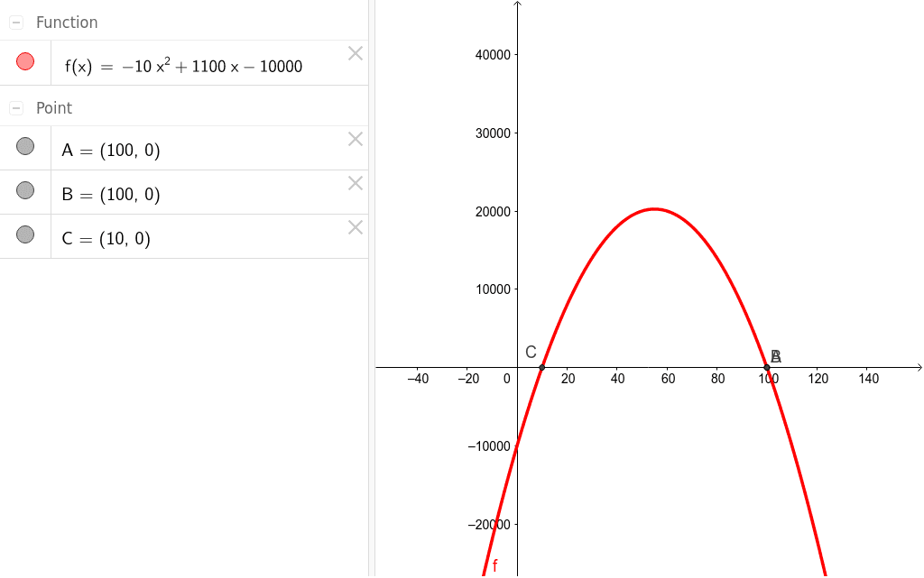Screen dimensions: 924x578
Task: Toggle visibility of point B
Action: pos(25,189)
